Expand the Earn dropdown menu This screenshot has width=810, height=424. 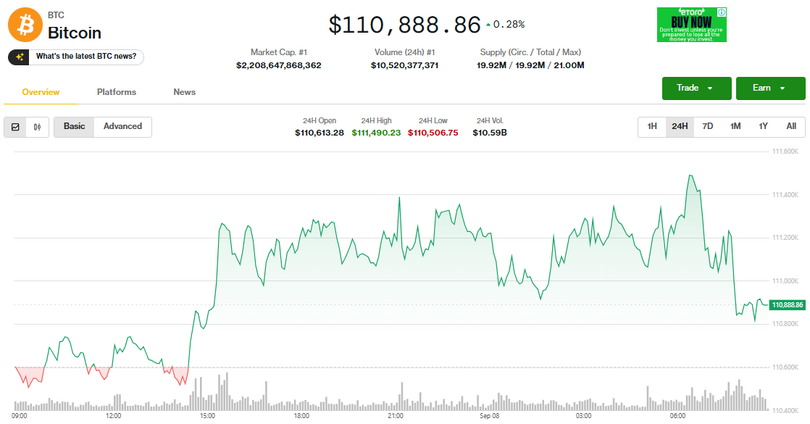(x=770, y=88)
